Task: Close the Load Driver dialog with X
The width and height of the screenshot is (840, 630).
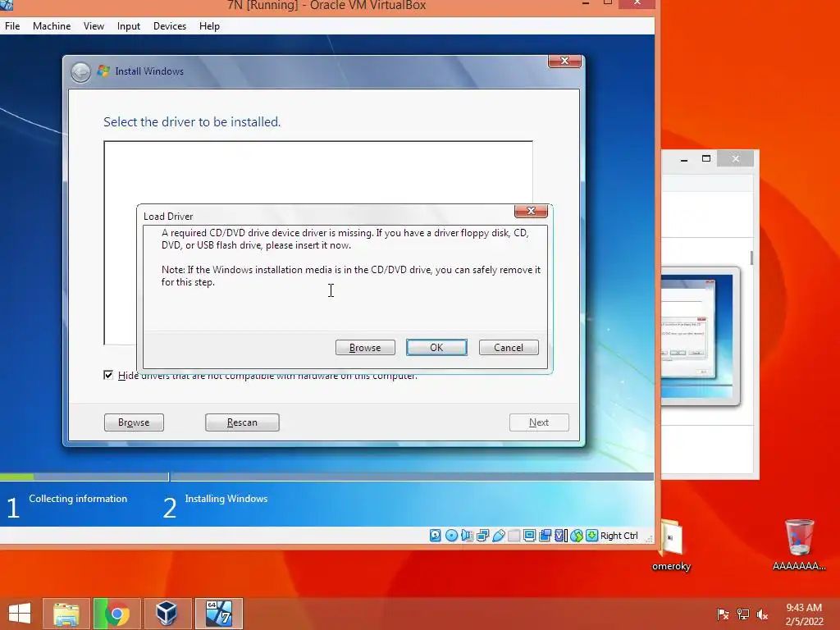Action: pos(531,211)
